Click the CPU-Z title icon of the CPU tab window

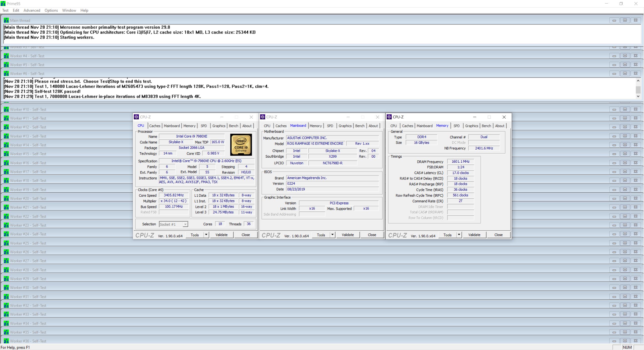coord(136,117)
